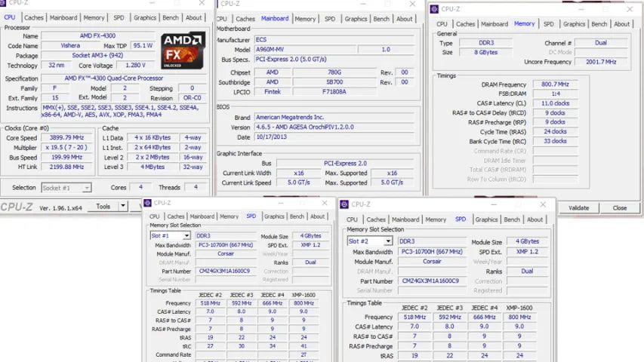Viewport: 644px width, 362px height.
Task: Switch to CPU tab in Slot #2 SPD window
Action: coord(352,219)
